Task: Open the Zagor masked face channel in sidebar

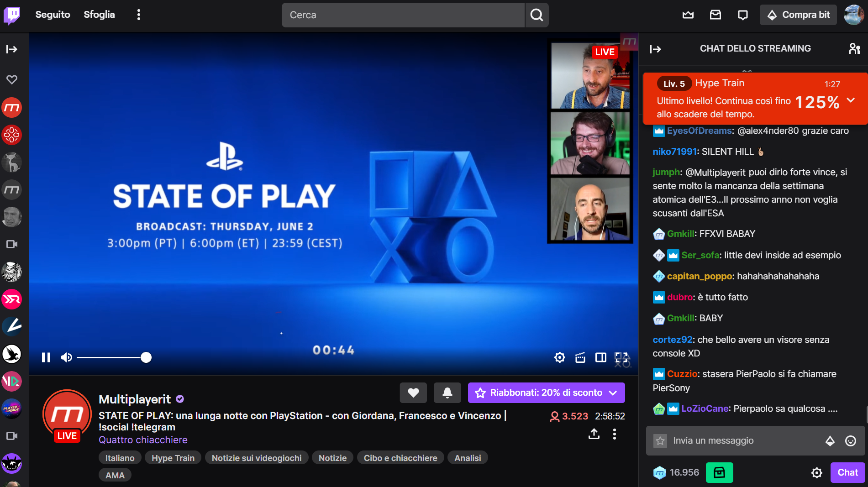Action: tap(12, 272)
